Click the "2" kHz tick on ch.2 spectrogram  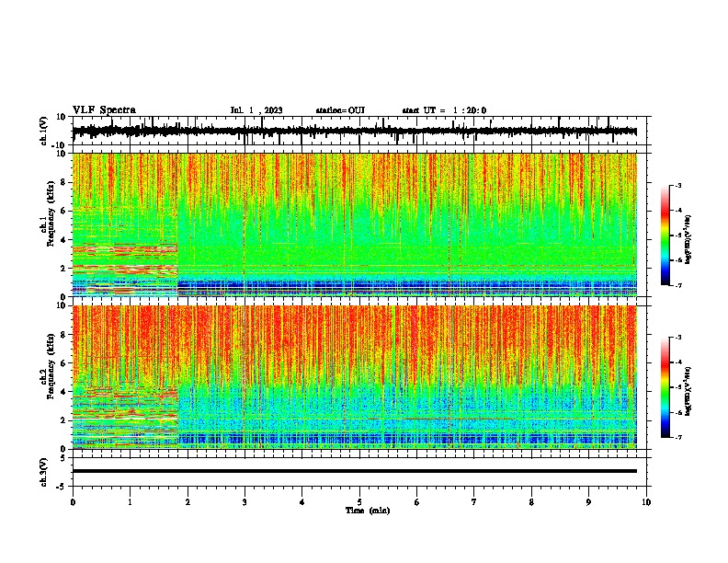point(64,420)
